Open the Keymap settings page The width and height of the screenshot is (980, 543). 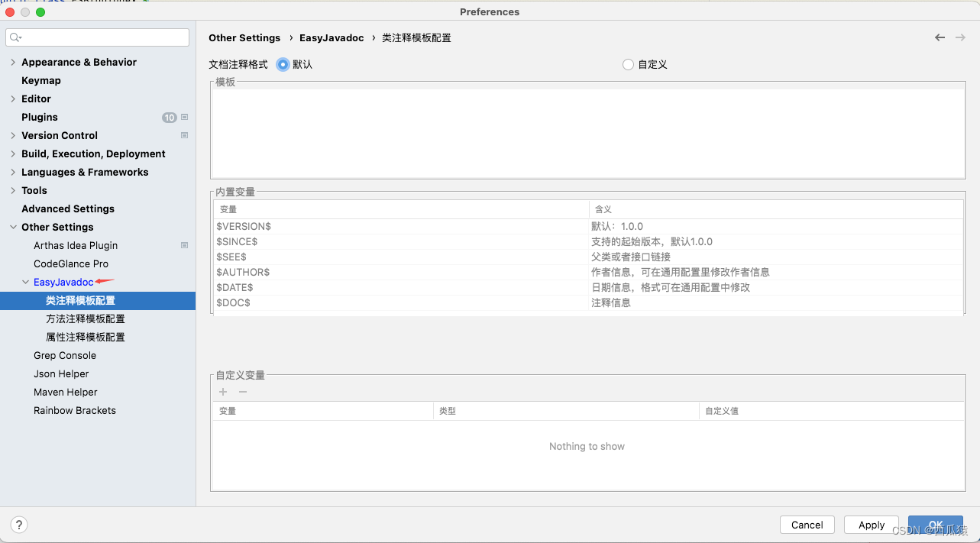41,80
